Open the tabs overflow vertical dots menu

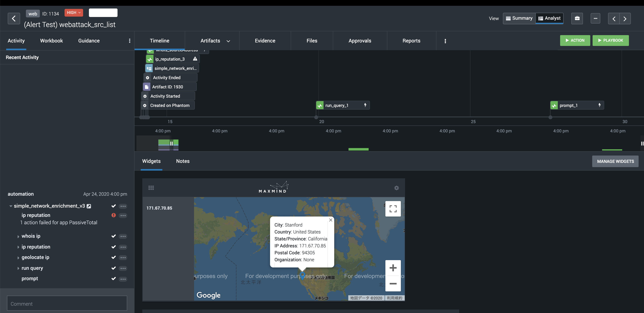(445, 41)
